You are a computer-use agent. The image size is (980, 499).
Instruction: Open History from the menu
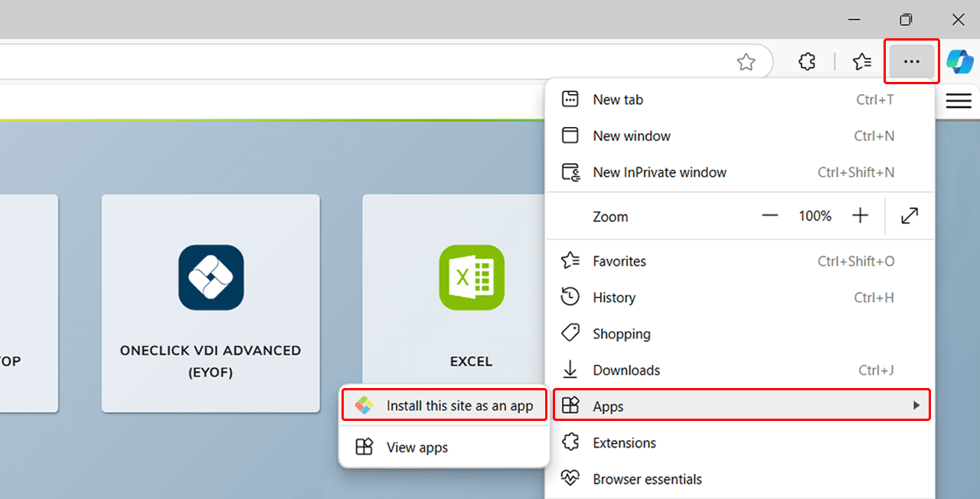point(614,298)
